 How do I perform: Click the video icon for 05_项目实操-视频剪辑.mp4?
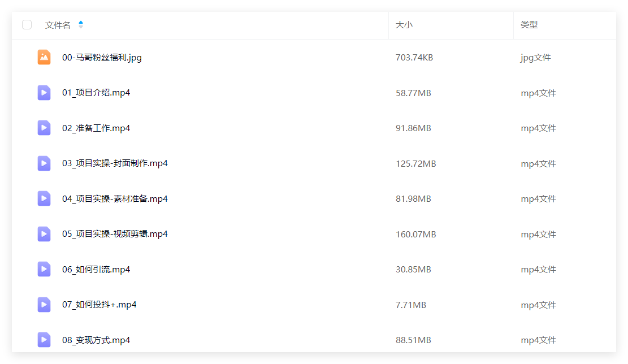point(44,234)
